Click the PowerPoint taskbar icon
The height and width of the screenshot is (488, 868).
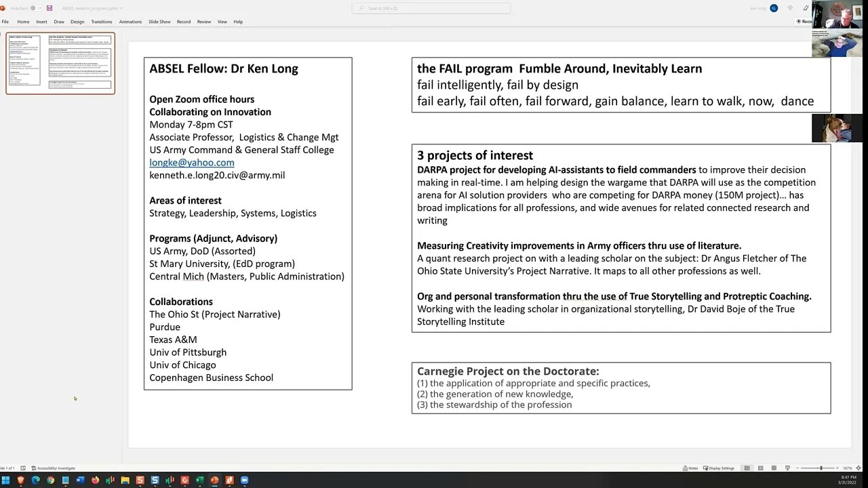(215, 481)
